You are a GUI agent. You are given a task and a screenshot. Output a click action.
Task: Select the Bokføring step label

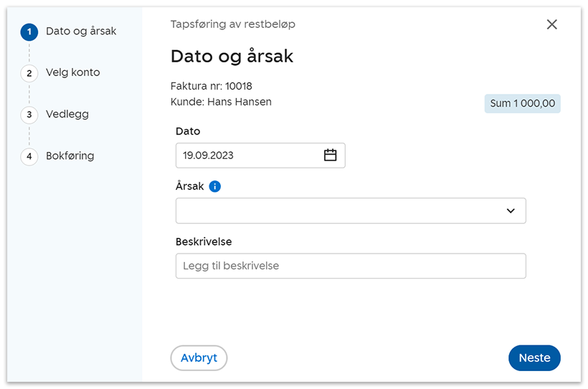70,155
